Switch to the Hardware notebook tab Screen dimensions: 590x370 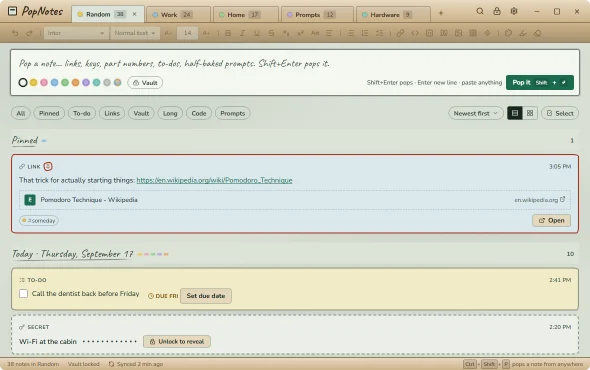pyautogui.click(x=393, y=15)
